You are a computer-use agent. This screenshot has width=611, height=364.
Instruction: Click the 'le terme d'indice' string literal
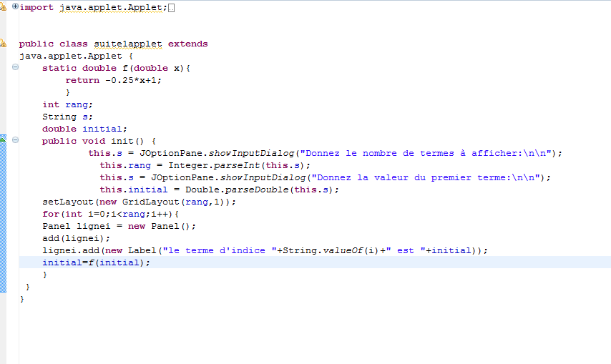pos(220,250)
